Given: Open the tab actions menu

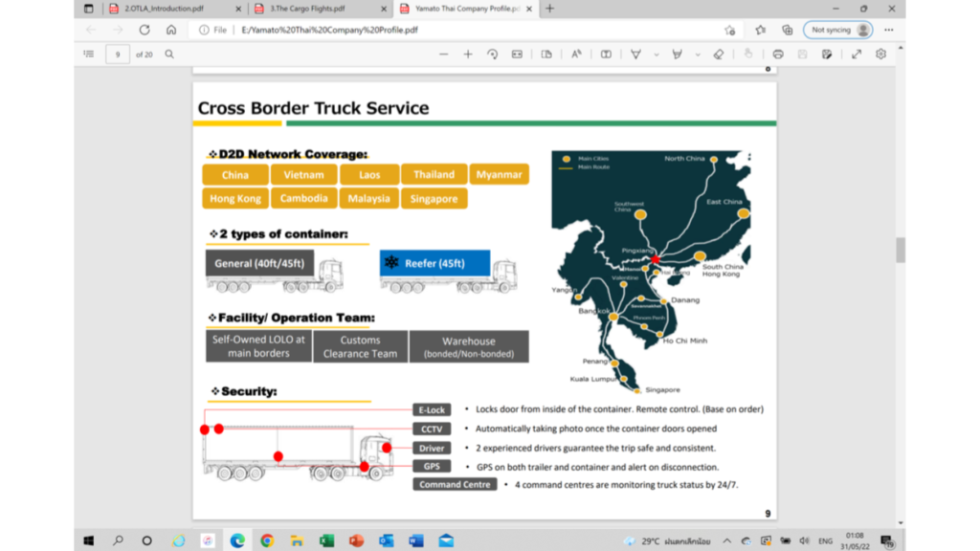Looking at the screenshot, I should coord(89,9).
